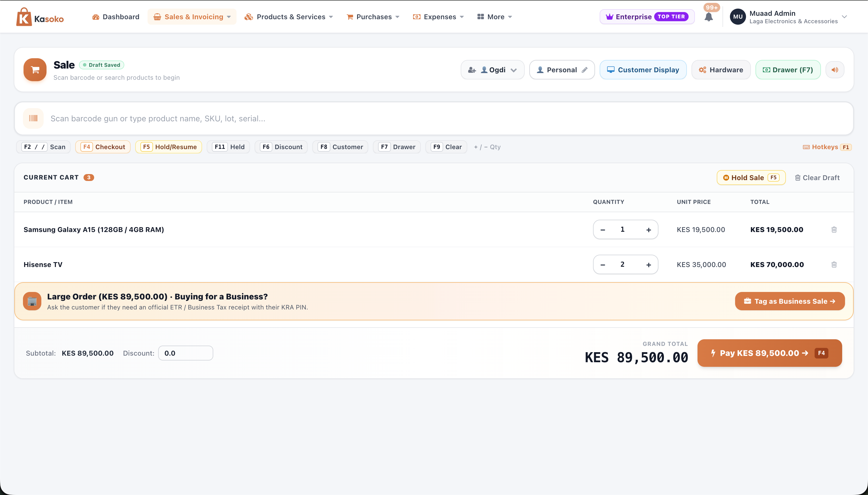Click the MU user avatar

(x=738, y=17)
